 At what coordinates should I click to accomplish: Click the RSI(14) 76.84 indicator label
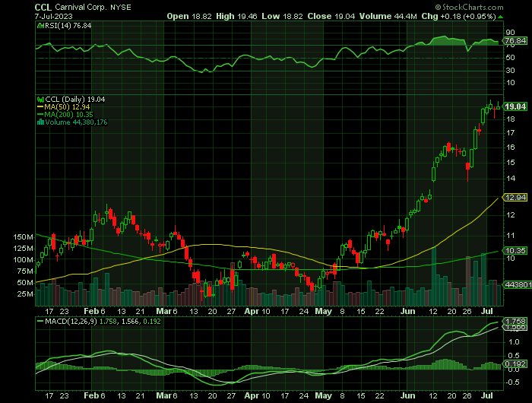click(68, 25)
